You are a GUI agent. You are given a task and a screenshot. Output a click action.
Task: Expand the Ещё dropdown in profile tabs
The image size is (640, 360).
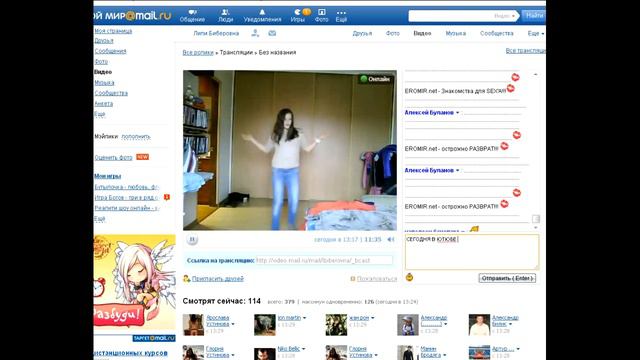click(536, 33)
